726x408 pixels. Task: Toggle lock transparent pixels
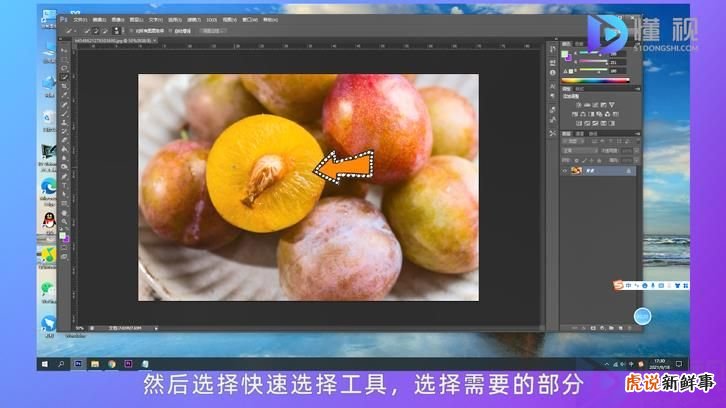[x=576, y=160]
